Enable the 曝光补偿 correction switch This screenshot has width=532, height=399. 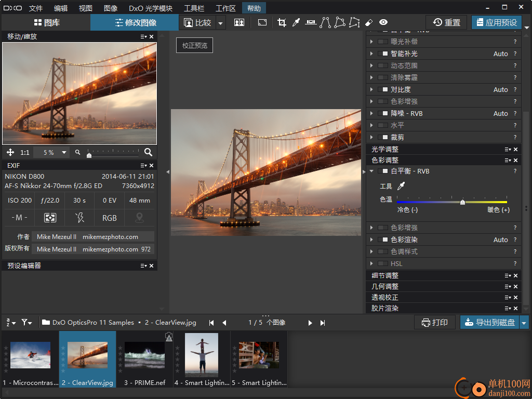click(383, 42)
